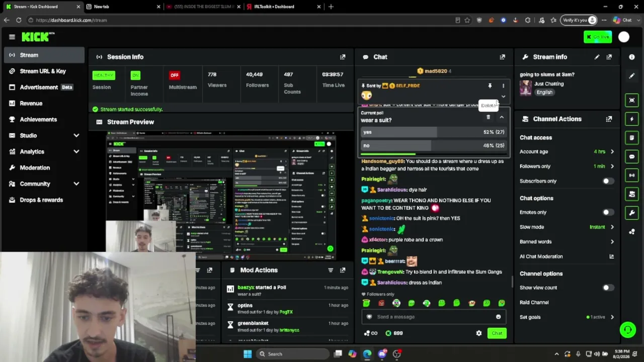
Task: Bookmark this page with the star icon
Action: 467,20
